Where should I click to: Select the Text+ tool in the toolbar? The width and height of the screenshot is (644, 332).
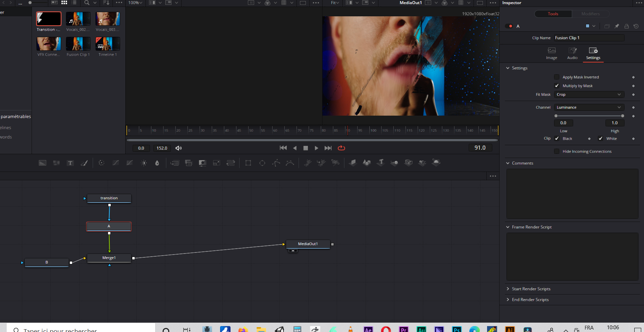(x=70, y=163)
